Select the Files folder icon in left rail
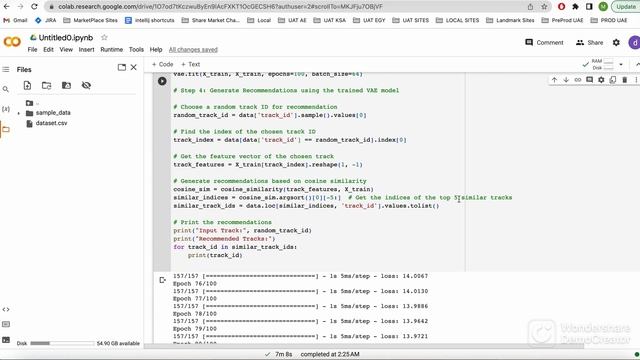 (x=6, y=129)
